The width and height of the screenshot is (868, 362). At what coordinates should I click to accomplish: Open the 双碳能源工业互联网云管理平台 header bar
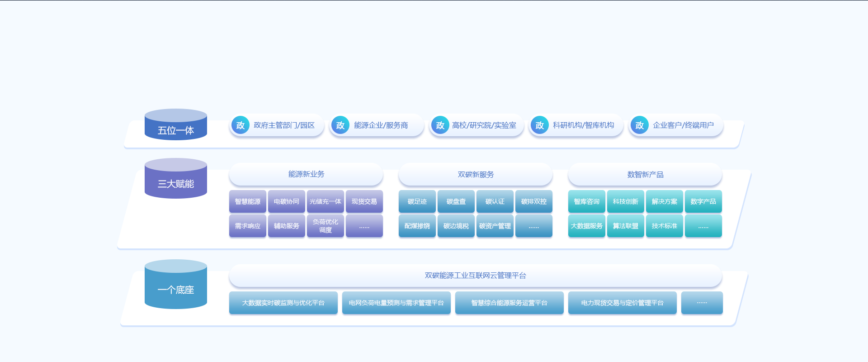[x=476, y=276]
